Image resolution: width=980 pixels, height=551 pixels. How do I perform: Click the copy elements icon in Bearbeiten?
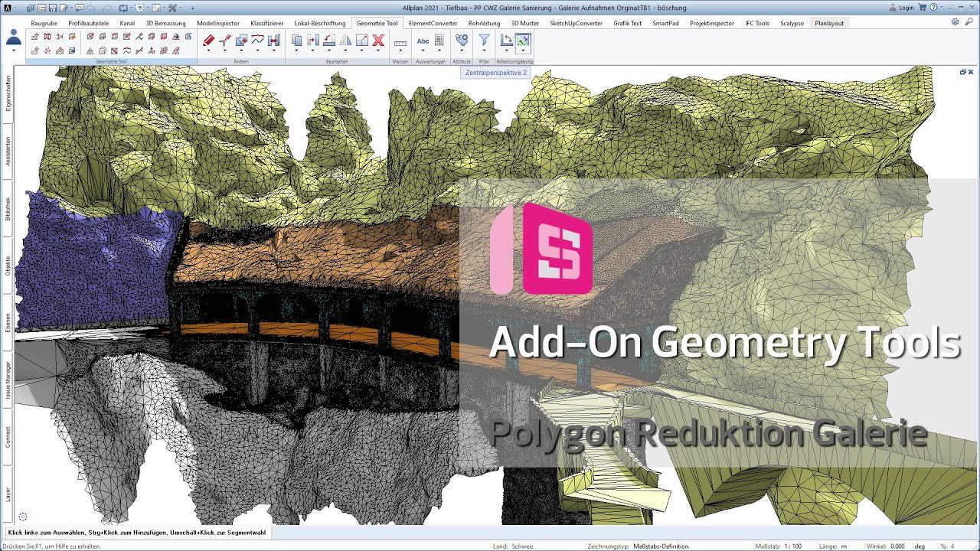[x=297, y=40]
